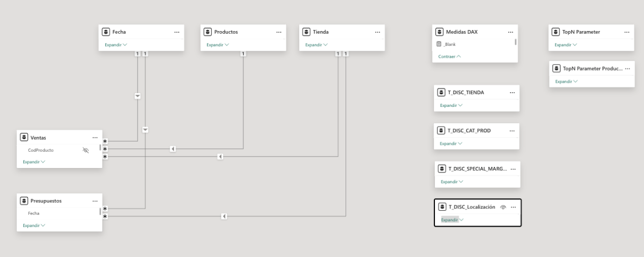This screenshot has width=644, height=257.
Task: Click the T_DISC_TIENDA table icon
Action: (441, 93)
